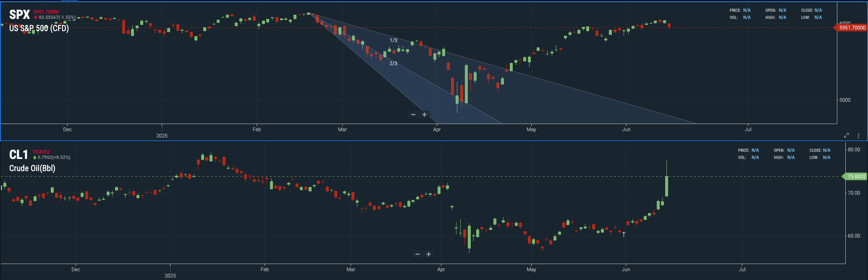Click the May label on CL1 time axis
868x280 pixels.
tap(531, 269)
